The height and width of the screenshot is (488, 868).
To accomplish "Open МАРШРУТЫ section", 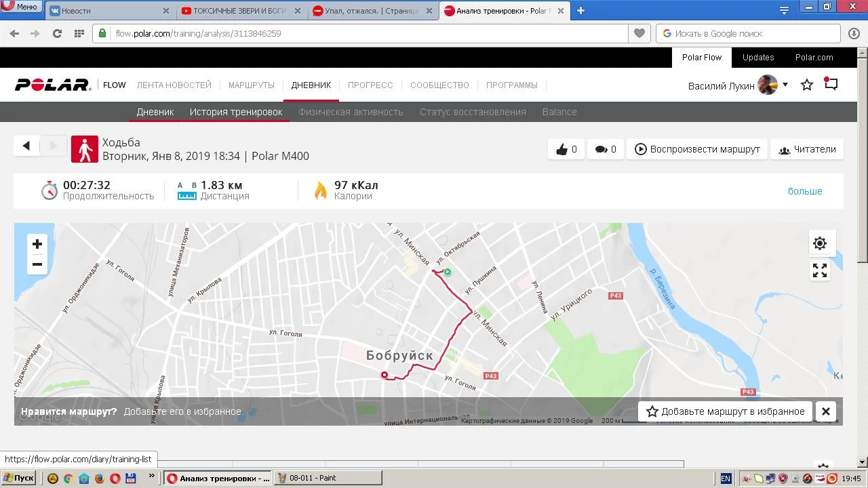I will [x=252, y=85].
